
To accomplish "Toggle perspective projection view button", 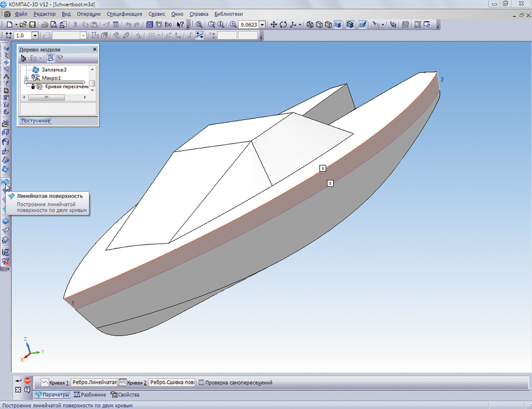I will 362,24.
